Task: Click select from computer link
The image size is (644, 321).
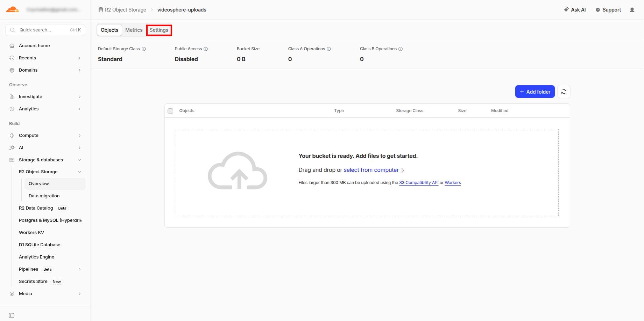Action: 371,170
